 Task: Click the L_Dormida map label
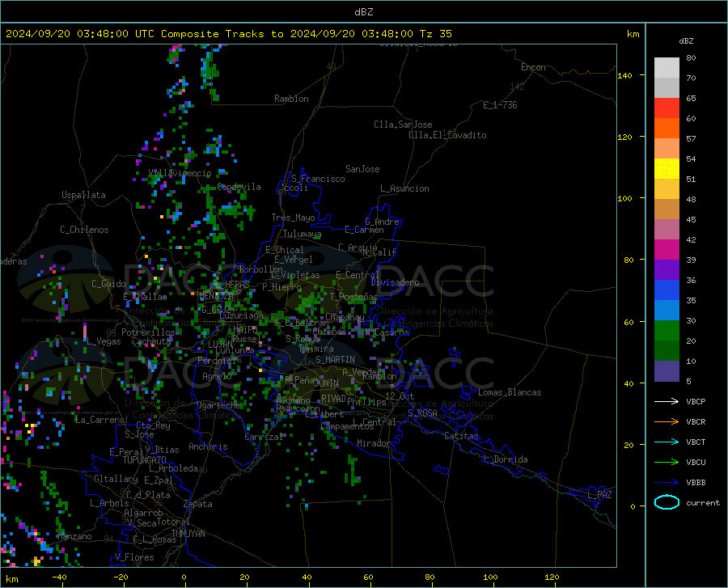click(506, 459)
